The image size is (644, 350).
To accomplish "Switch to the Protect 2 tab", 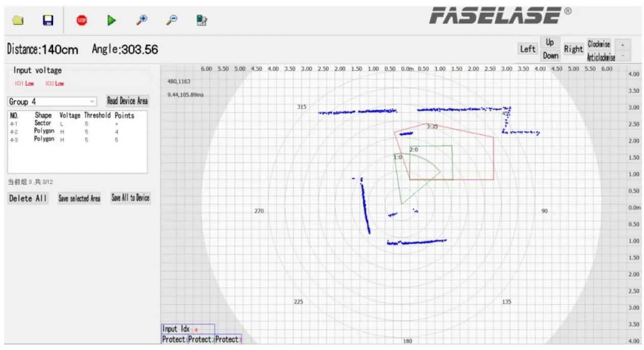I will click(x=201, y=340).
